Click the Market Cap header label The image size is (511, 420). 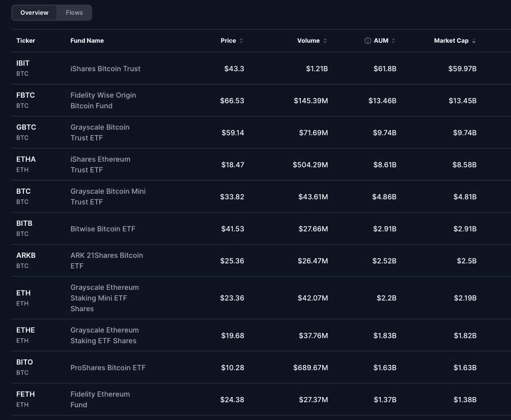451,41
